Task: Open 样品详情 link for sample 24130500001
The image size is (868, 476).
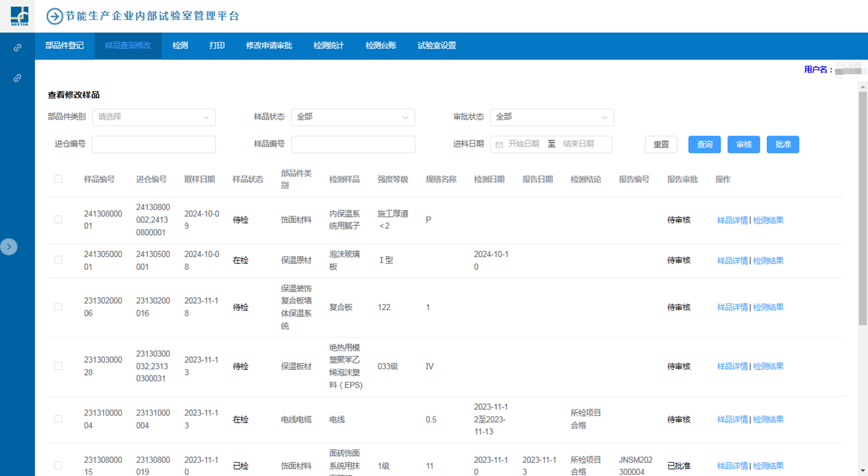Action: pos(732,261)
